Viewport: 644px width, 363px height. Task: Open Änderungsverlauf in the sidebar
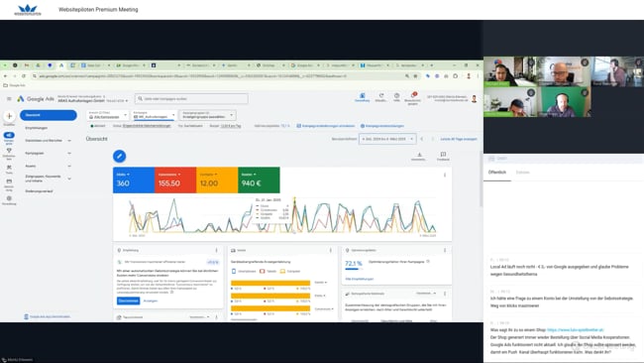click(39, 191)
